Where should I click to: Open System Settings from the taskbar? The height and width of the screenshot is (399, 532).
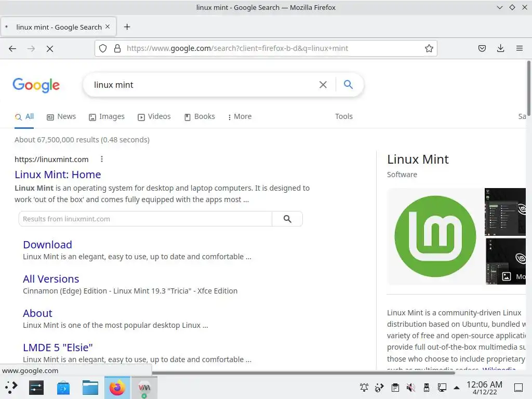click(x=36, y=388)
